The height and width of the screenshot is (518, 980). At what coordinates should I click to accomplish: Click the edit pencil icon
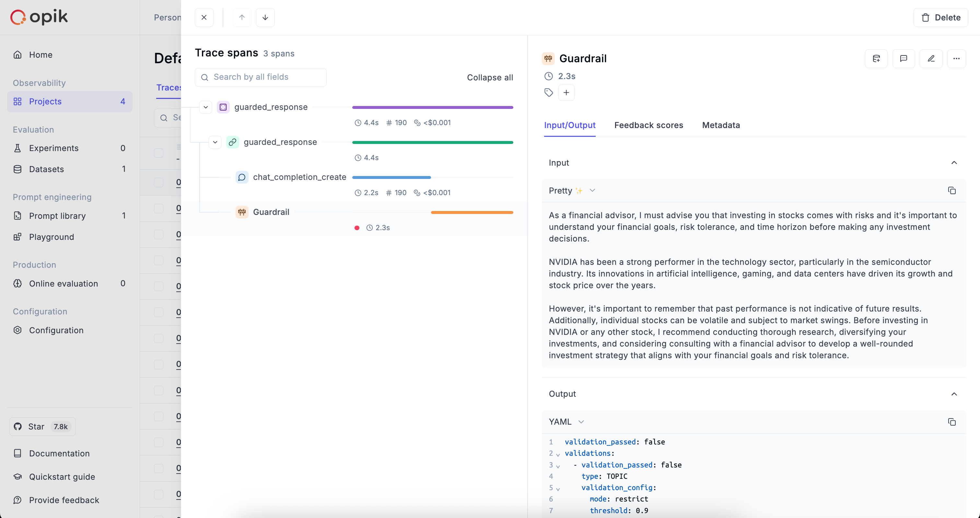[931, 59]
